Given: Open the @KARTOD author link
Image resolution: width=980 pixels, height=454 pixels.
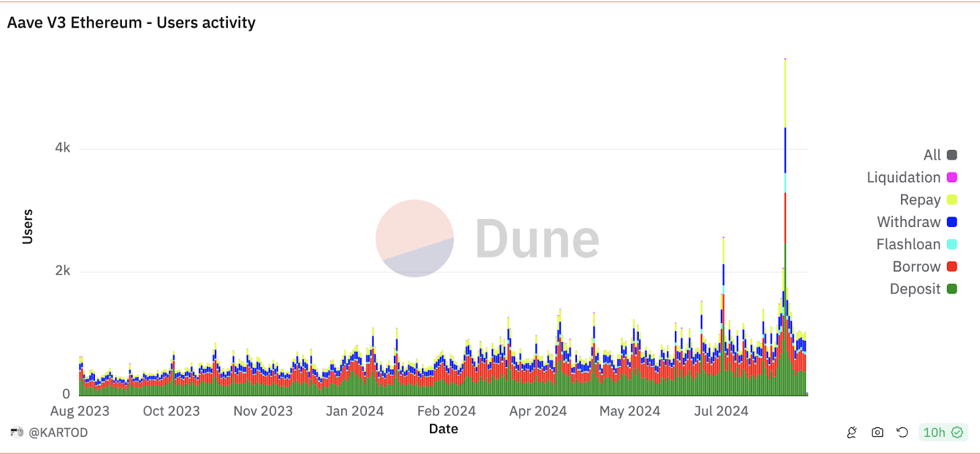Looking at the screenshot, I should (58, 433).
